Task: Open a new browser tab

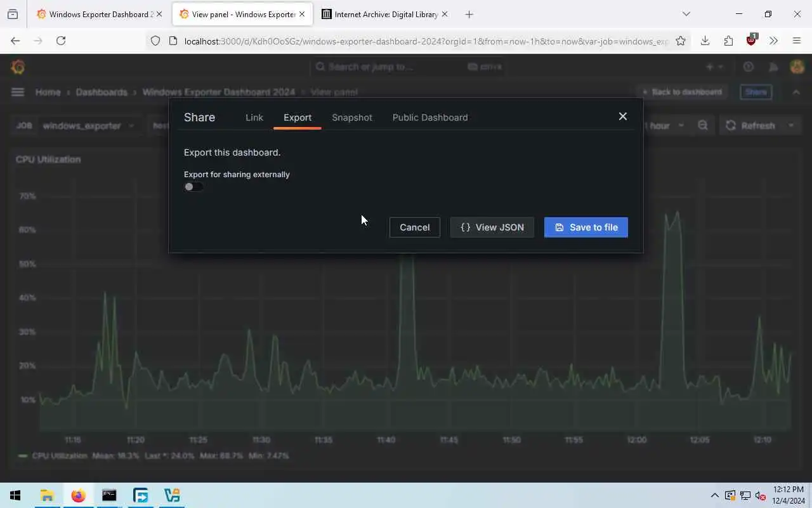Action: point(469,14)
